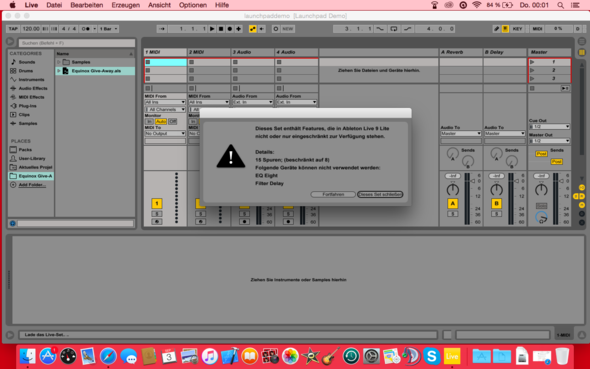Open track 3 Audio From Ext. In dropdown
This screenshot has height=369, width=590.
[252, 102]
